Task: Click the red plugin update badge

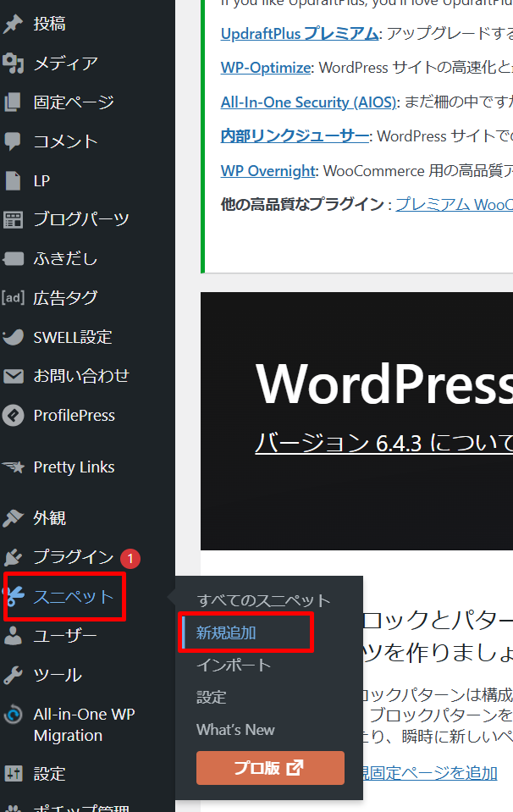Action: (130, 558)
